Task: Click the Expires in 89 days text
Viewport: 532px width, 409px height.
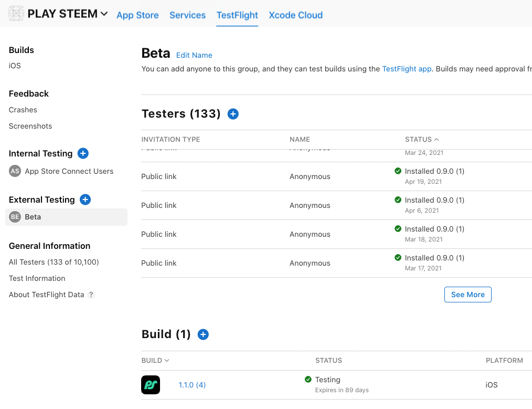Action: point(342,390)
